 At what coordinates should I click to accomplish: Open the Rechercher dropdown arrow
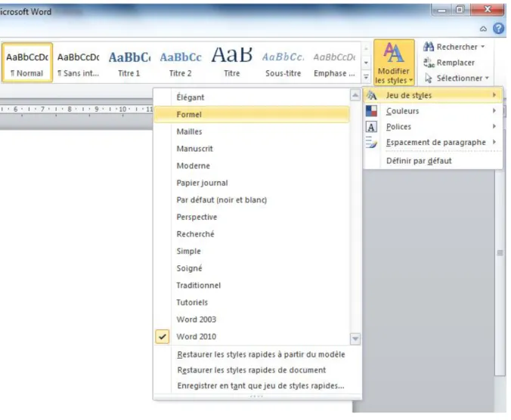482,47
